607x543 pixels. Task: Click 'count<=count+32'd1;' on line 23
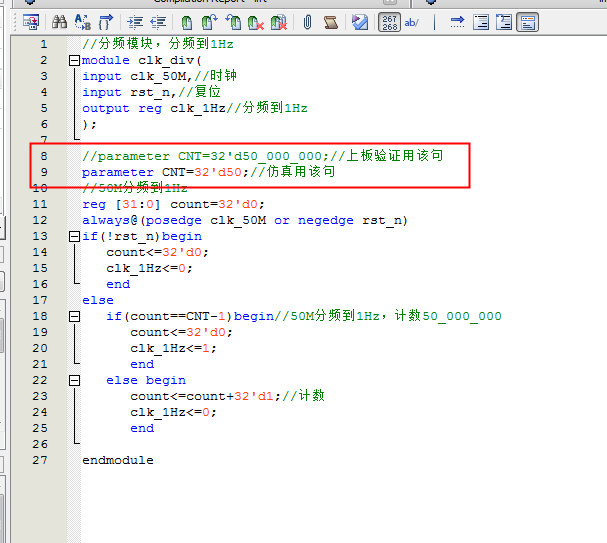tap(206, 396)
